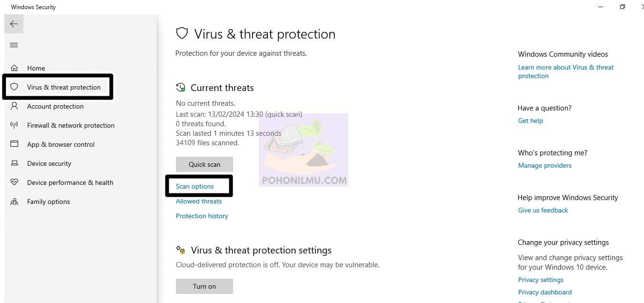Click the Home house icon

click(x=14, y=68)
